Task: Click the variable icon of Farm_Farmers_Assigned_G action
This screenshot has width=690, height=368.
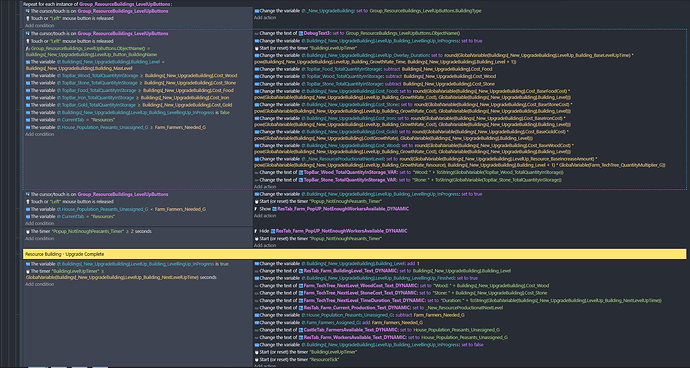Action: tap(257, 323)
